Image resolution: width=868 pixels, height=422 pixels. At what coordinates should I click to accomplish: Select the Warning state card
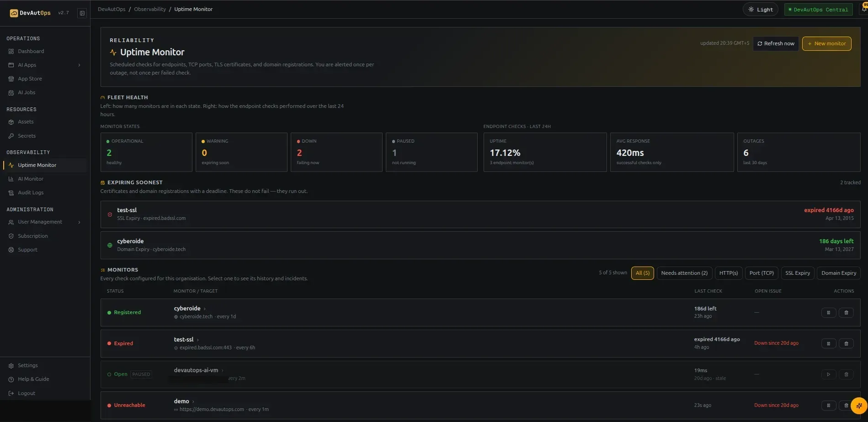point(241,152)
